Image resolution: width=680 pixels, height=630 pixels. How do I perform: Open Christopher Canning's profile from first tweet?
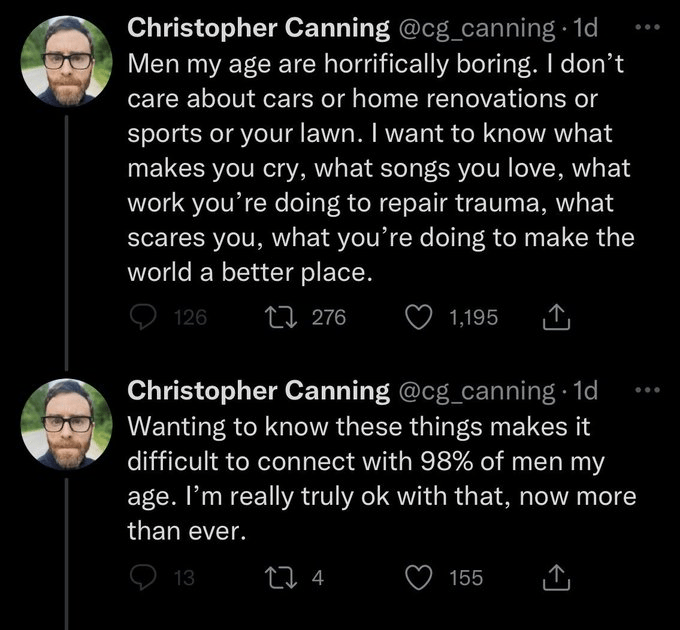point(260,30)
